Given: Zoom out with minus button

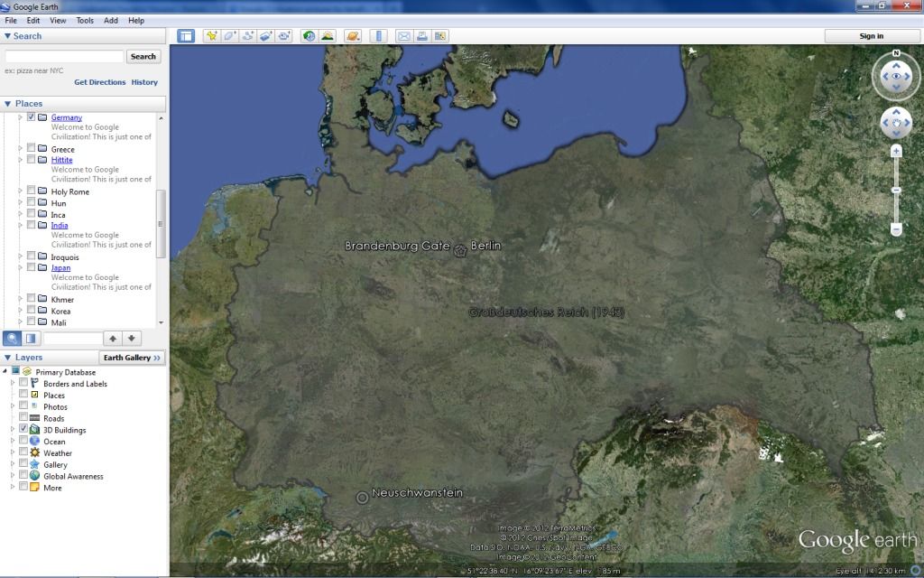Looking at the screenshot, I should 896,228.
